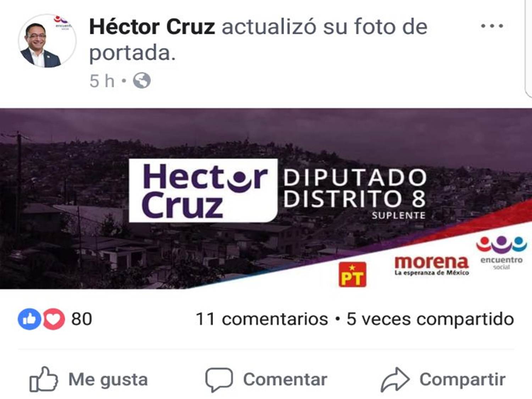Image resolution: width=532 pixels, height=399 pixels.
Task: View the 5 veces compartido list
Action: (430, 319)
